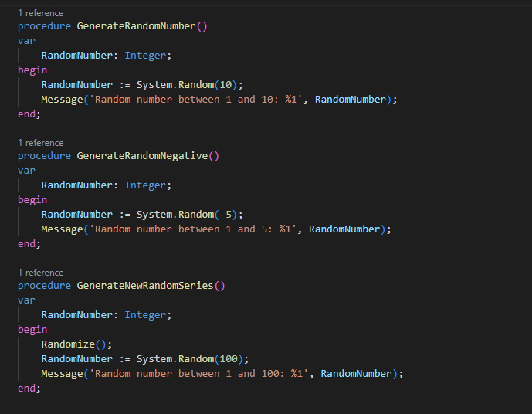Open the reference CodeLens above GenerateRandomNegative
The image size is (532, 414).
(x=41, y=143)
